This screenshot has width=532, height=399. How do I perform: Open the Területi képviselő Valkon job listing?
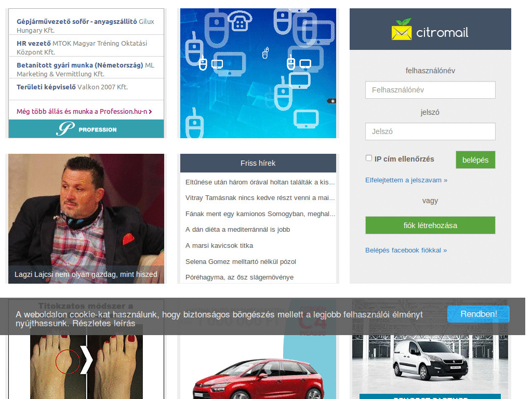[x=72, y=87]
